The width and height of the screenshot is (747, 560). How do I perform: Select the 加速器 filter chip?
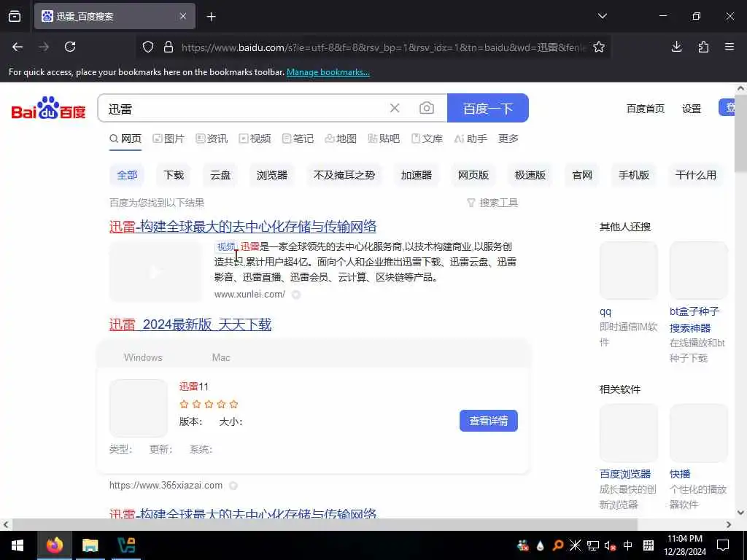click(417, 175)
